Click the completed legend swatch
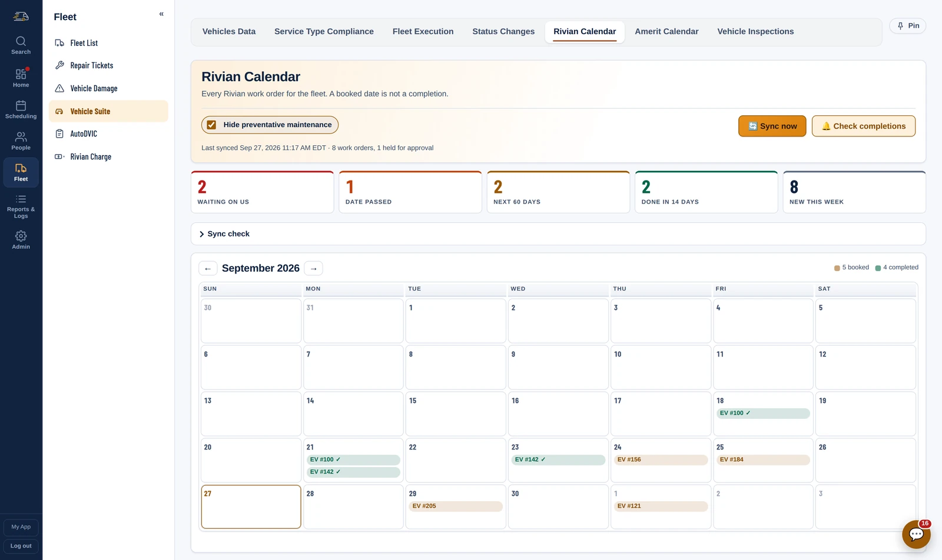The height and width of the screenshot is (560, 942). pyautogui.click(x=878, y=268)
